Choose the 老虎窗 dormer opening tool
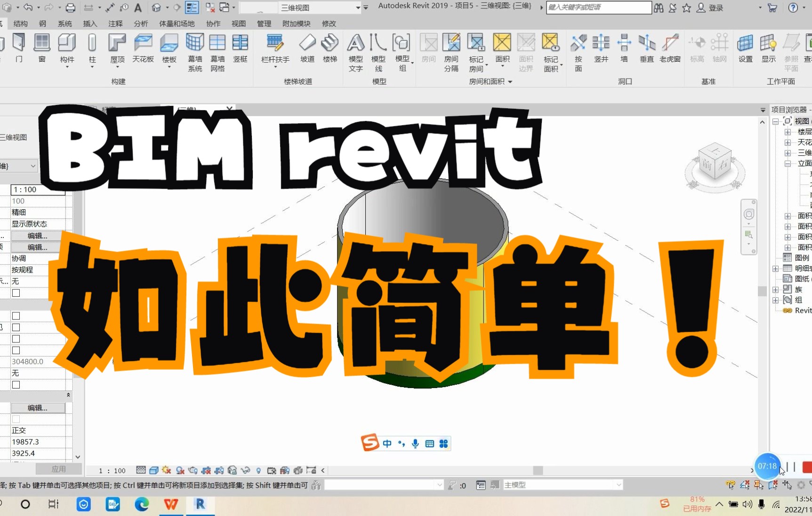812x516 pixels. pyautogui.click(x=670, y=48)
